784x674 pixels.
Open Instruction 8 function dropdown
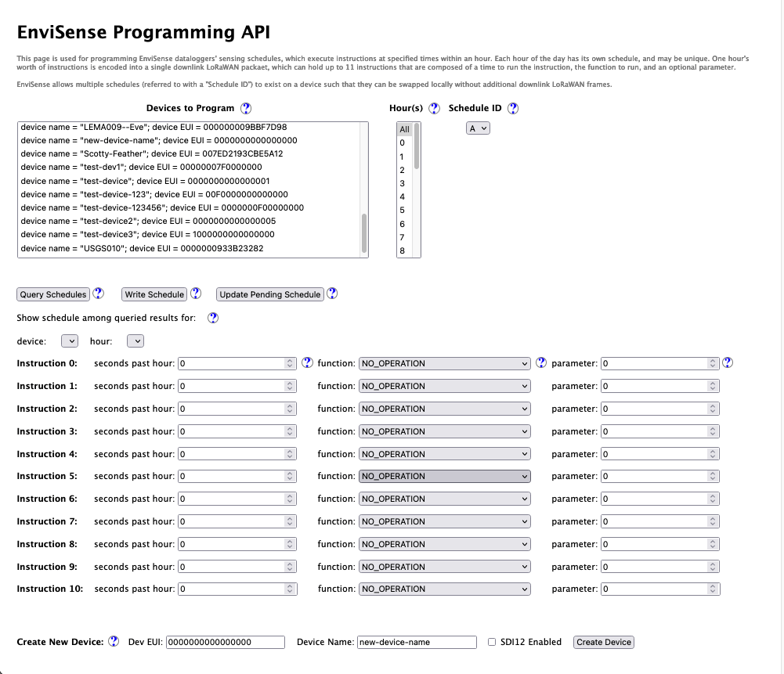coord(445,544)
